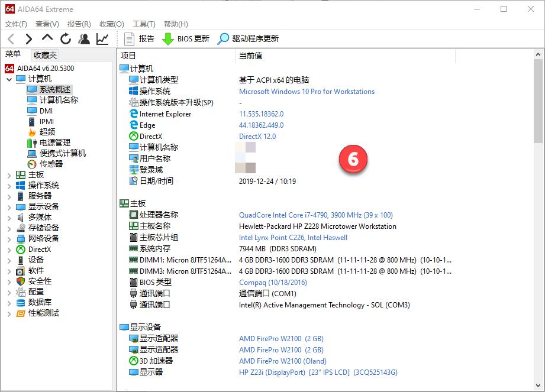Open the HP Z23i (DisplayPort) monitor link
The image size is (545, 392).
coord(318,372)
